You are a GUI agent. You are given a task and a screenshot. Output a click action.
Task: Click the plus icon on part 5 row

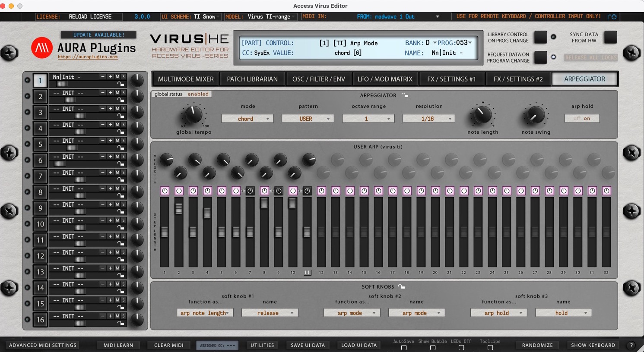[x=110, y=141]
